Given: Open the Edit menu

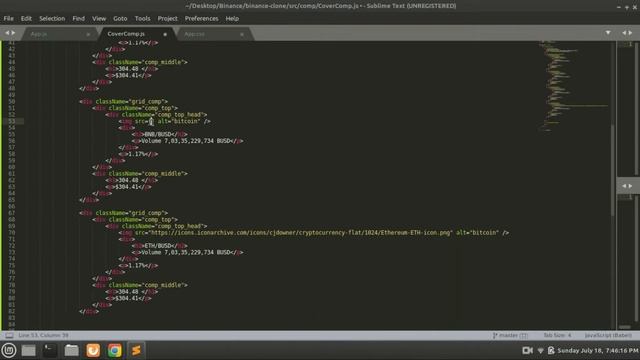Looking at the screenshot, I should point(26,18).
